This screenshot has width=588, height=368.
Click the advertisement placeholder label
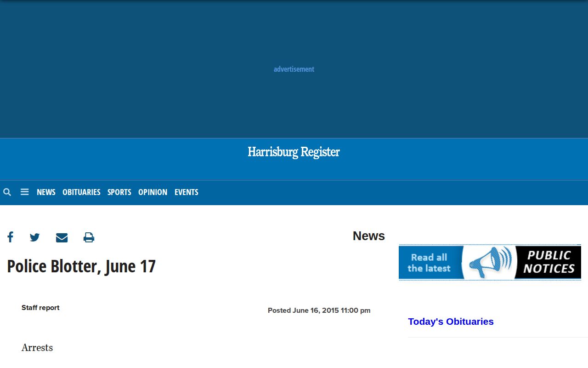(x=294, y=69)
